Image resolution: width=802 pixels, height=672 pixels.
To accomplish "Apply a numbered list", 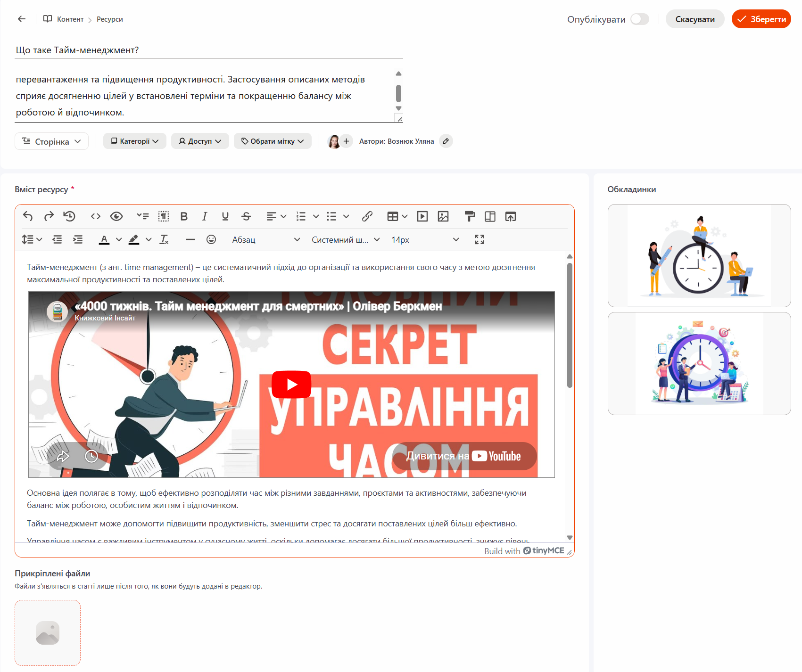I will pyautogui.click(x=301, y=216).
